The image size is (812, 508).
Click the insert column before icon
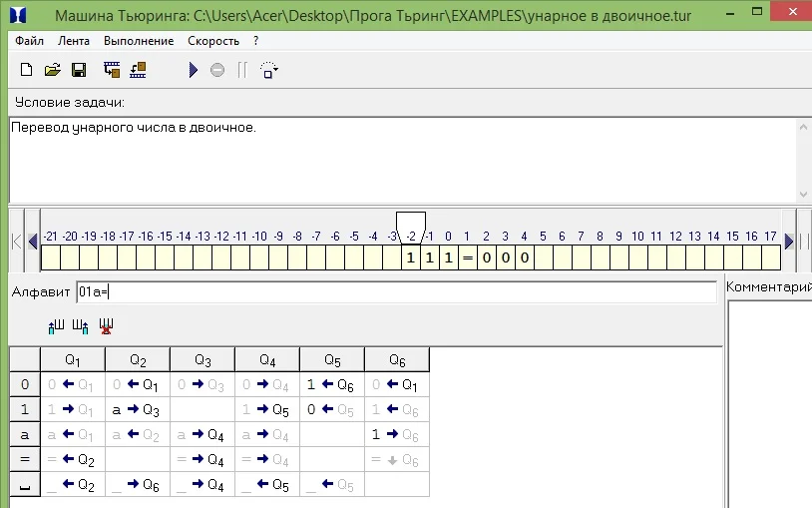pos(56,326)
